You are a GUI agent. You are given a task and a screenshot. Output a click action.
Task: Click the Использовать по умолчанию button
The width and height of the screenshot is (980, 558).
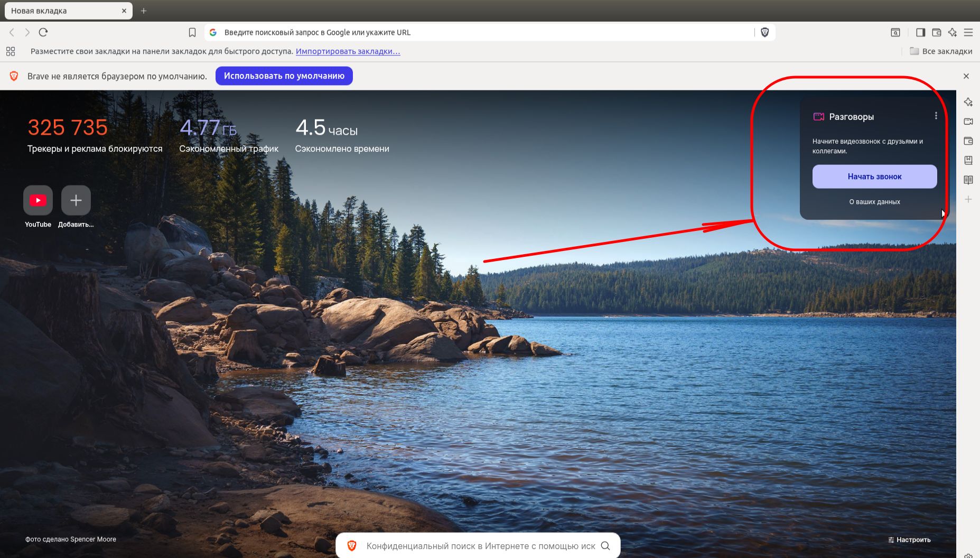(x=284, y=76)
